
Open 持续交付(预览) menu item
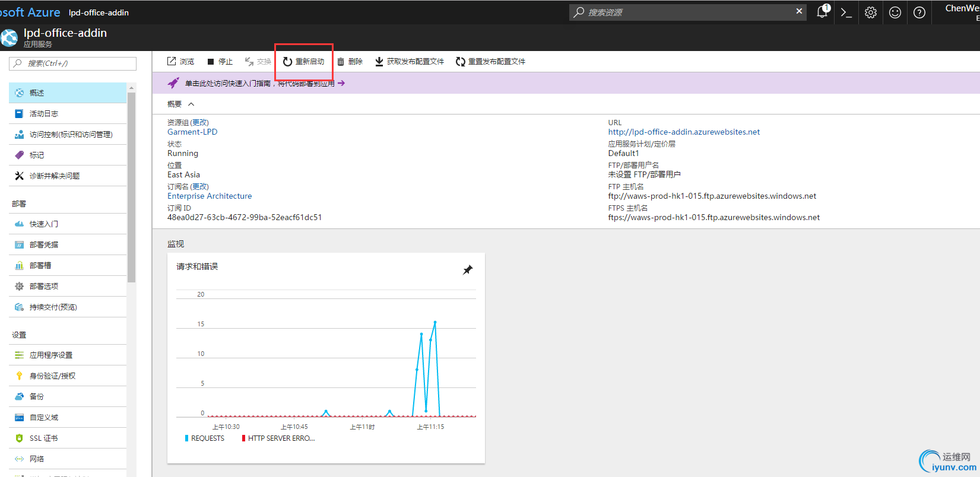(x=68, y=307)
